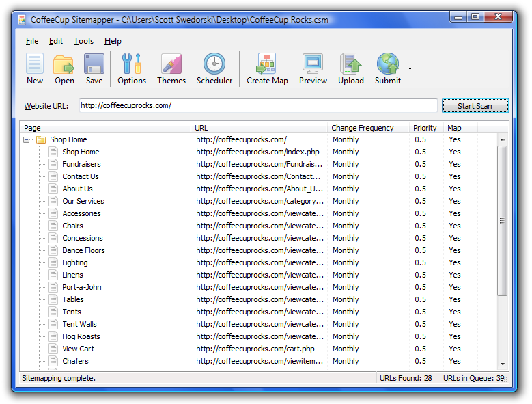Click the Yes map value for Linens

coord(455,275)
